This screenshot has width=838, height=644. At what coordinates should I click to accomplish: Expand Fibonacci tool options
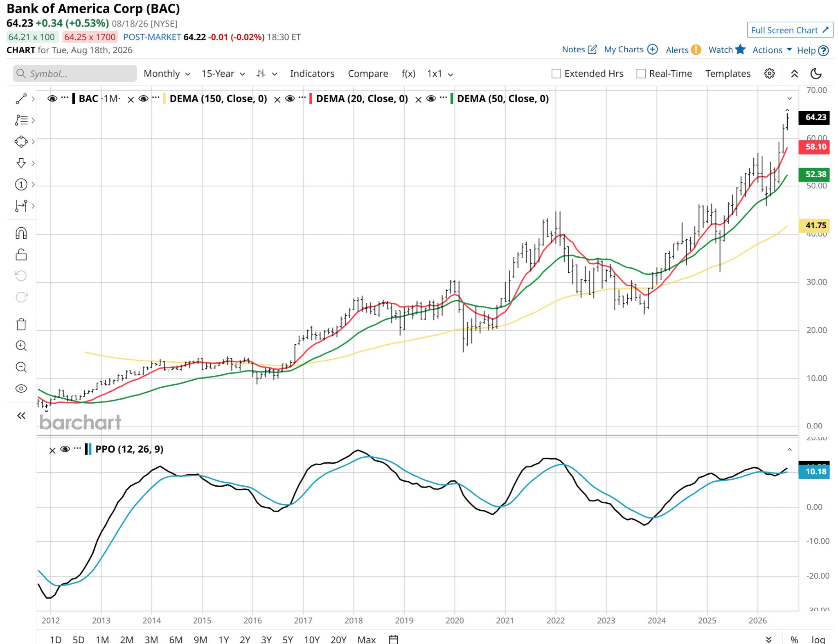tap(33, 120)
